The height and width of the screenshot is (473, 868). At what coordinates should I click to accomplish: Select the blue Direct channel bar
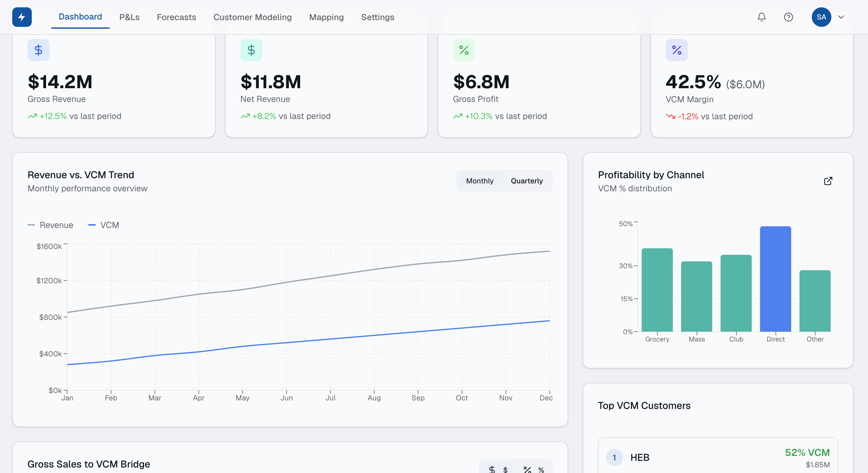click(775, 279)
